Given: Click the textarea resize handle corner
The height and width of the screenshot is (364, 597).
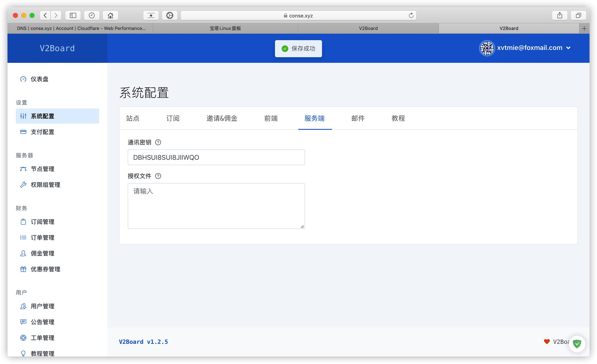Looking at the screenshot, I should [x=302, y=226].
